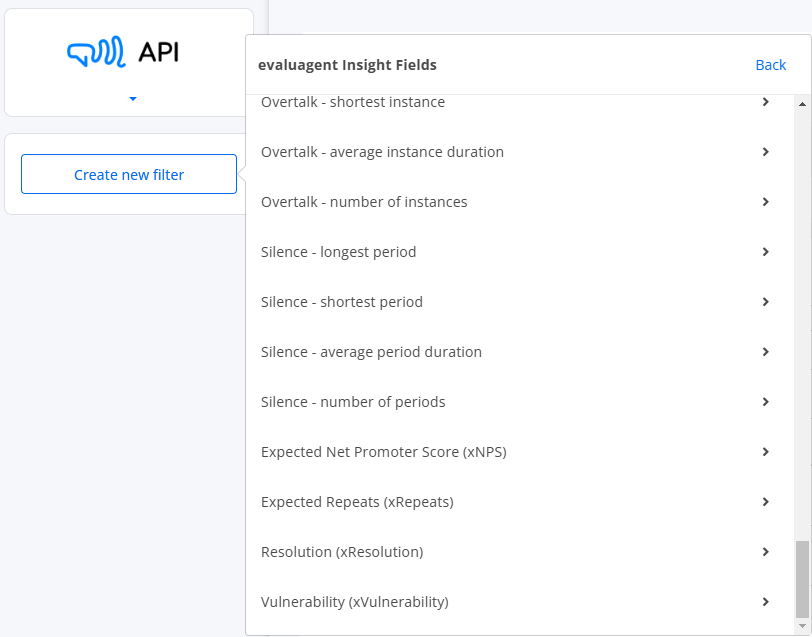Select Resolution (xResolution) field
The height and width of the screenshot is (637, 812).
[x=519, y=552]
